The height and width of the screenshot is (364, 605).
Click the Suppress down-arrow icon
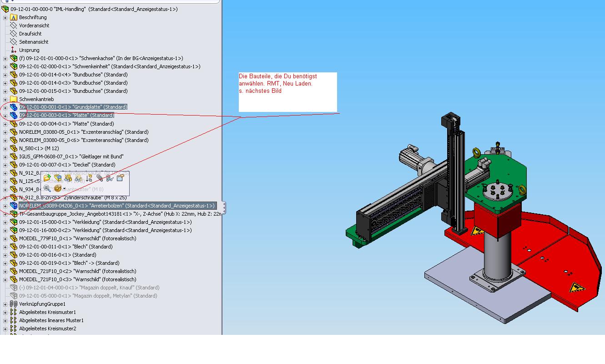pyautogui.click(x=89, y=178)
